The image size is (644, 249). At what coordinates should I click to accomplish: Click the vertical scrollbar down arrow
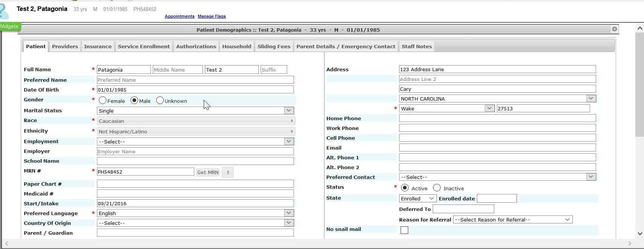639,234
